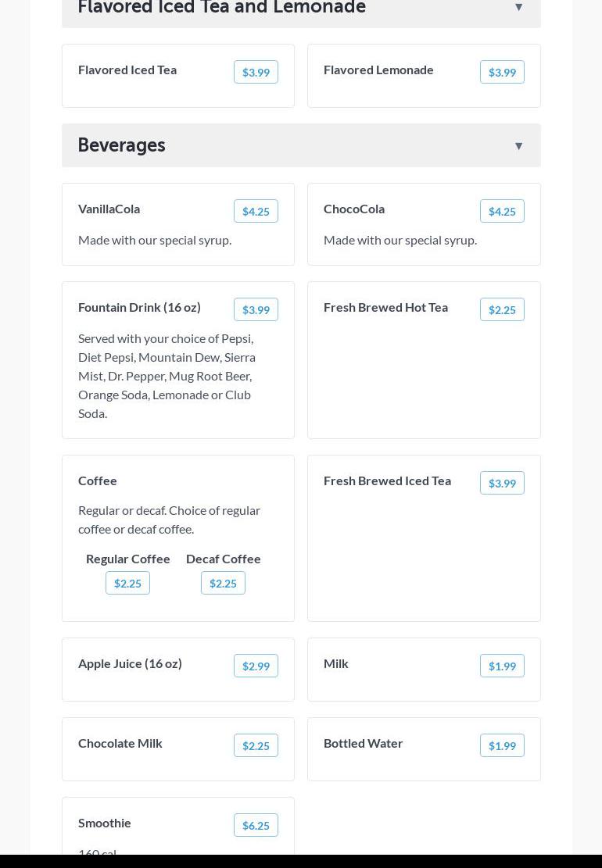Add Apple Juice (16 oz) for $2.99
This screenshot has width=602, height=868.
tap(256, 666)
